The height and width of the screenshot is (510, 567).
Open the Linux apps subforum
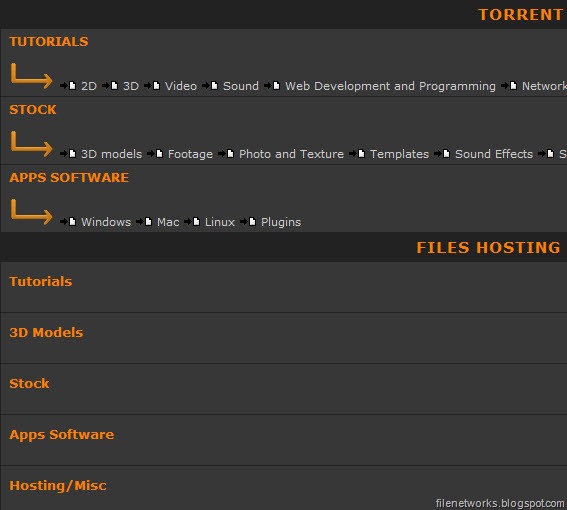[x=220, y=222]
